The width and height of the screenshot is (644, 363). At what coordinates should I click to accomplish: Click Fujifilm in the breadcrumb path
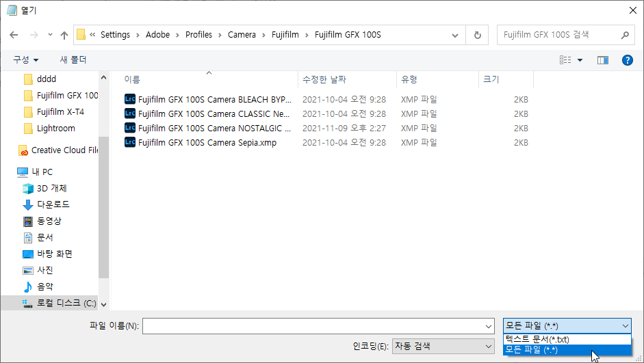(285, 35)
